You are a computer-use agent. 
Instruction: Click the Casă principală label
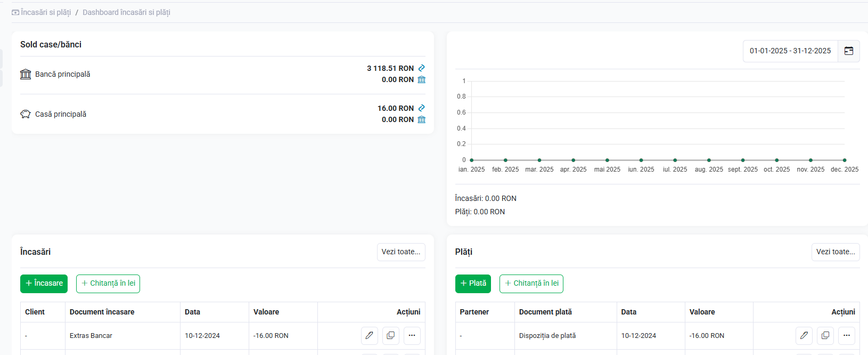61,114
